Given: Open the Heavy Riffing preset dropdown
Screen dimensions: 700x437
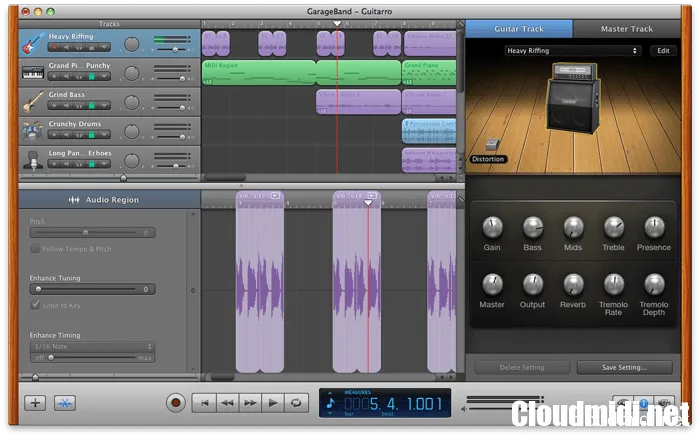Looking at the screenshot, I should (x=571, y=51).
